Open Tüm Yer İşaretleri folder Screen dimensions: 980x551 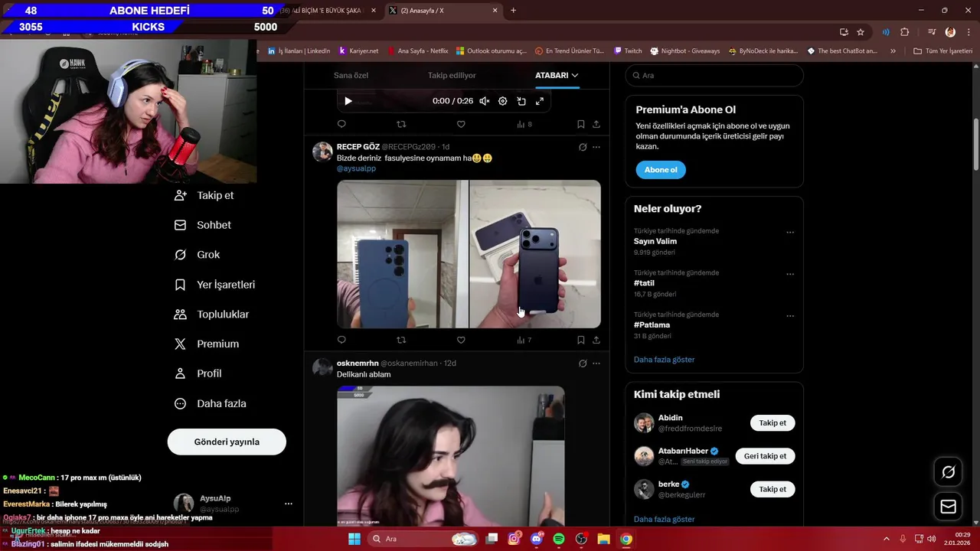pyautogui.click(x=942, y=51)
